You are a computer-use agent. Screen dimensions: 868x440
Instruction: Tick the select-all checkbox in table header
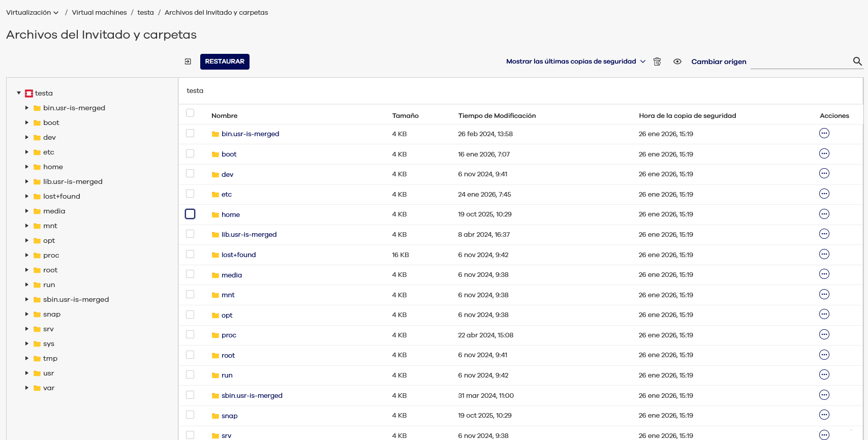[190, 113]
